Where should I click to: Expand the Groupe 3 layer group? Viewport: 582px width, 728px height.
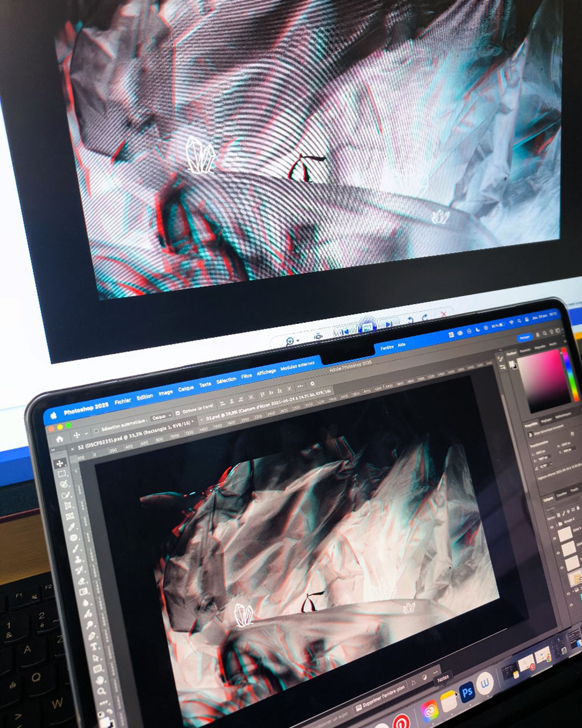(x=557, y=525)
